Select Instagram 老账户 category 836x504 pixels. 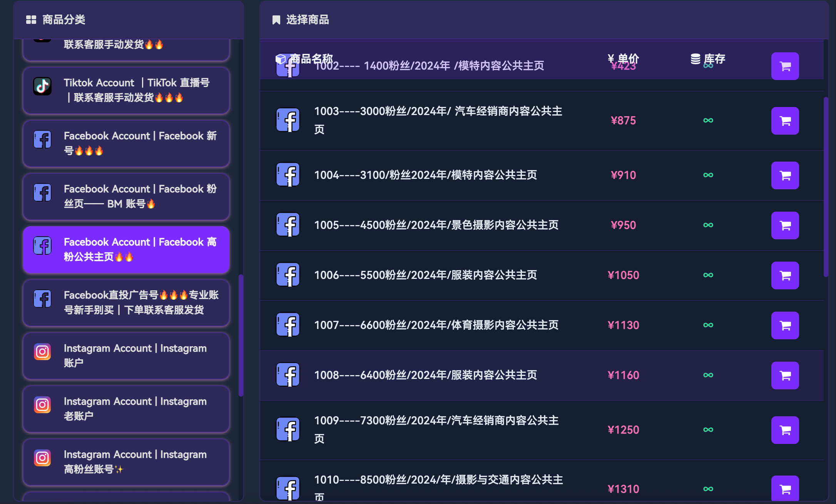click(x=126, y=409)
